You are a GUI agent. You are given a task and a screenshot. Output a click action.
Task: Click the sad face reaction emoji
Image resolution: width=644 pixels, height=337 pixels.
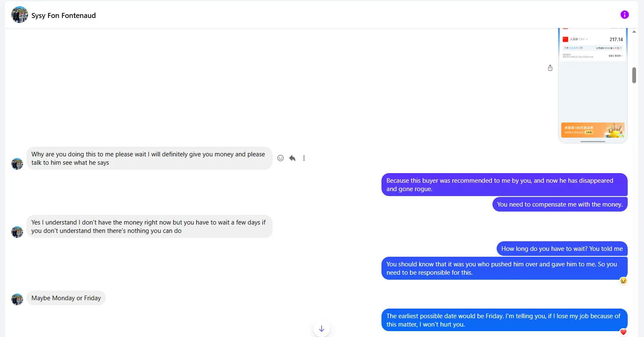623,281
